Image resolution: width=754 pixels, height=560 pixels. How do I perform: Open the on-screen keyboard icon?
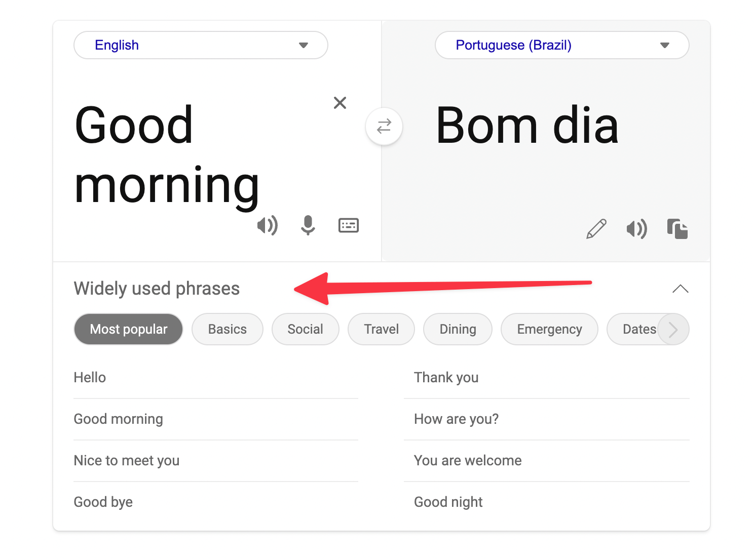(x=349, y=225)
